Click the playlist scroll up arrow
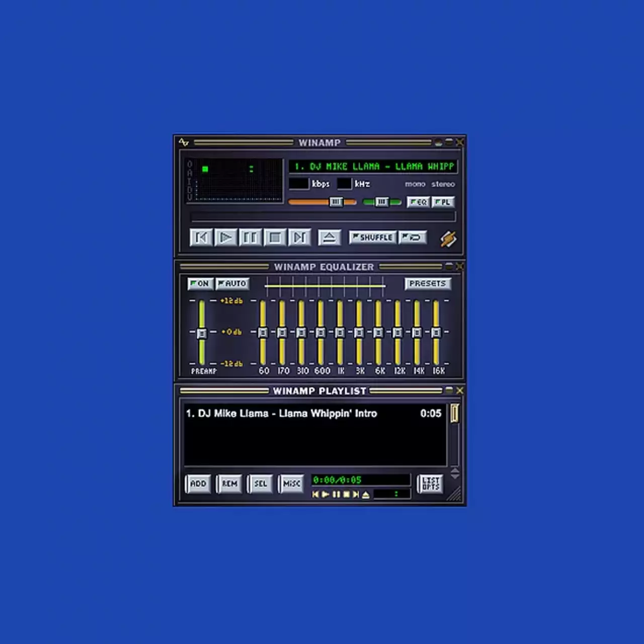The height and width of the screenshot is (644, 644). [455, 470]
